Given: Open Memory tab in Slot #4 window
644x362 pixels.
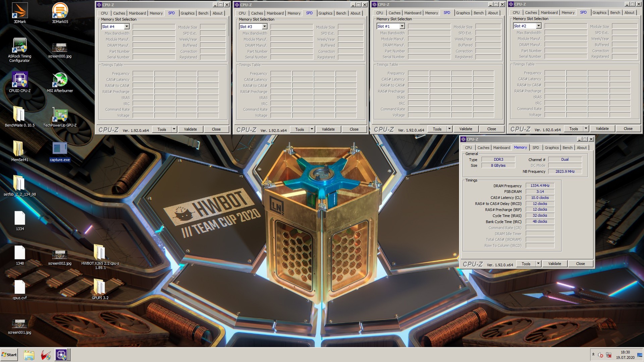Looking at the screenshot, I should click(156, 13).
